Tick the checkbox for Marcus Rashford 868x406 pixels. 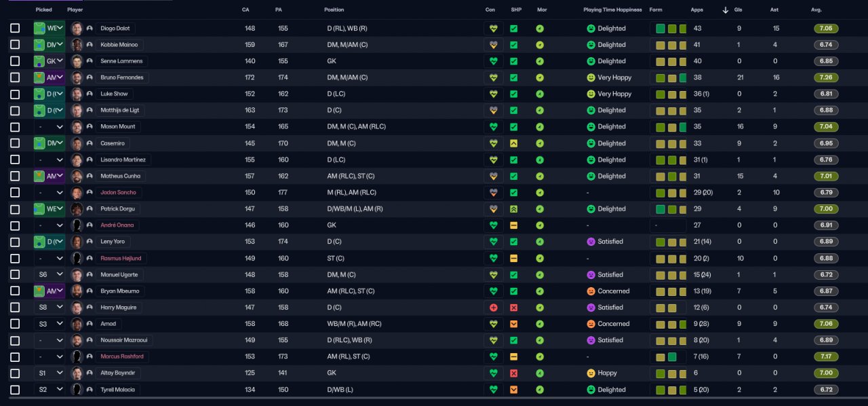click(x=15, y=356)
